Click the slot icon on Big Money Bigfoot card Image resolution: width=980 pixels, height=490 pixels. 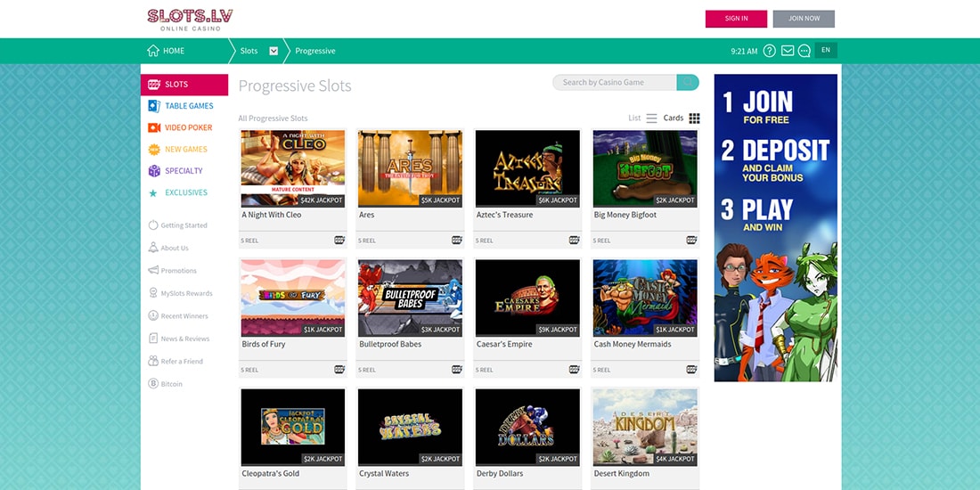[691, 240]
